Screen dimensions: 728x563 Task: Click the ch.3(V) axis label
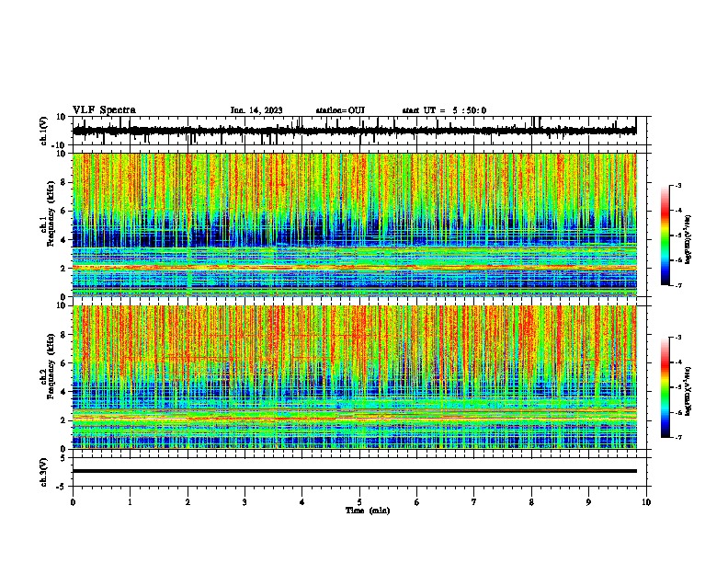pos(44,472)
